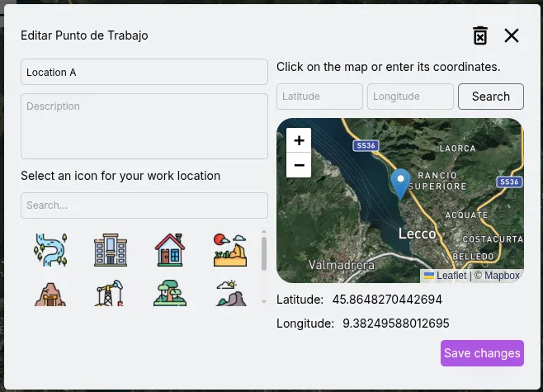Focus the Latitude input box

click(x=319, y=97)
